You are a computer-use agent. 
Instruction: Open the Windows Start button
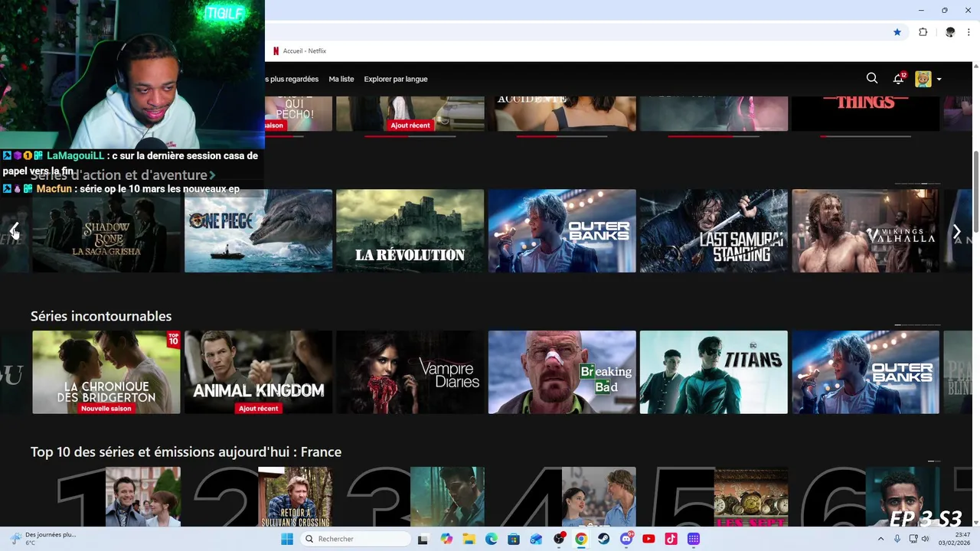click(287, 539)
